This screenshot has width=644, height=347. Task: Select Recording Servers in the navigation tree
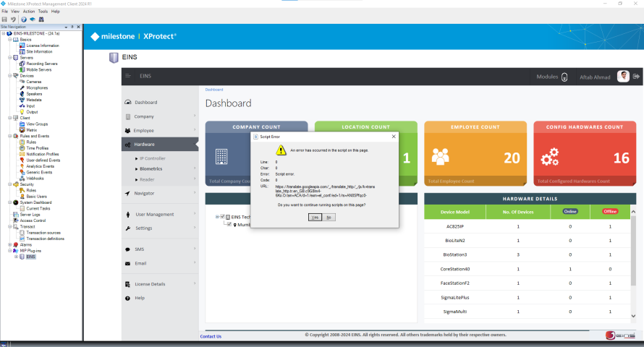[42, 64]
